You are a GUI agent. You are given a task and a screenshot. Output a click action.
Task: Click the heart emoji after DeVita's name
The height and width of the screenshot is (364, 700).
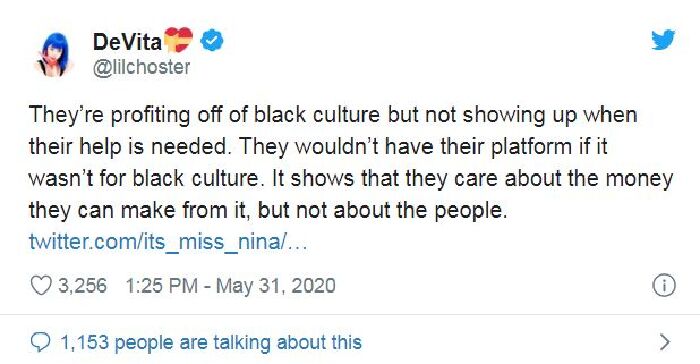[x=178, y=39]
